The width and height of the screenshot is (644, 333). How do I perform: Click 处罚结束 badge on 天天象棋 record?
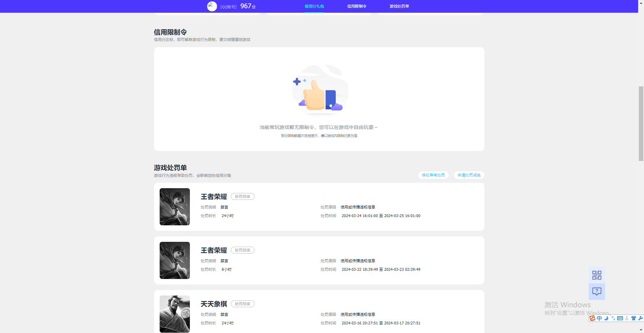pyautogui.click(x=243, y=304)
